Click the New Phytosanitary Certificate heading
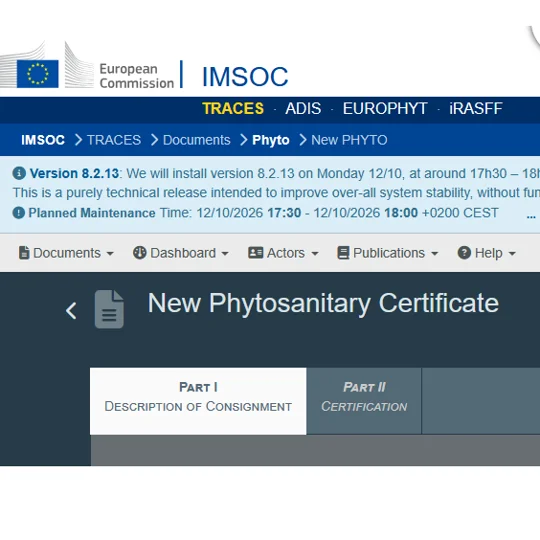 coord(323,303)
